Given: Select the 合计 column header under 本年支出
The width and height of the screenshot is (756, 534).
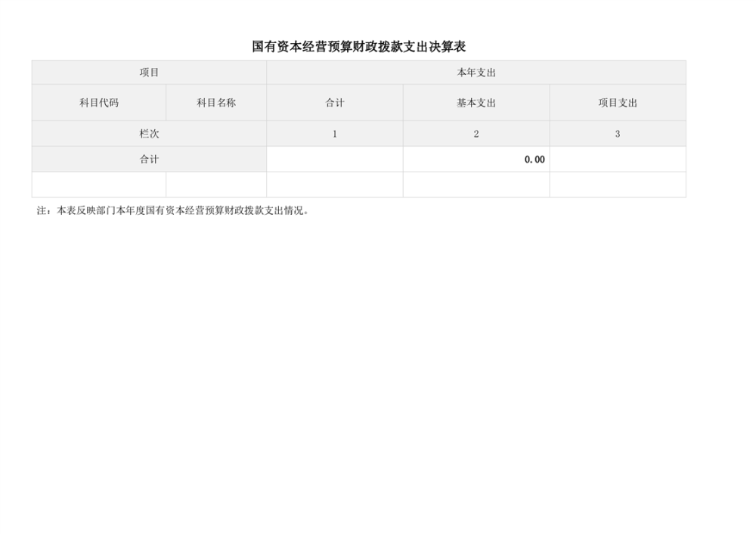Looking at the screenshot, I should pos(335,103).
